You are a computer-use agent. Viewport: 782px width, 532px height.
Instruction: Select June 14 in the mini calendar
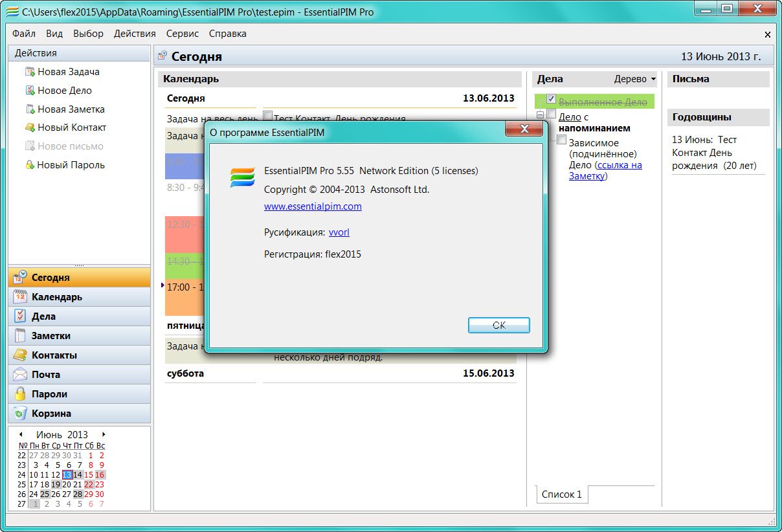point(78,474)
